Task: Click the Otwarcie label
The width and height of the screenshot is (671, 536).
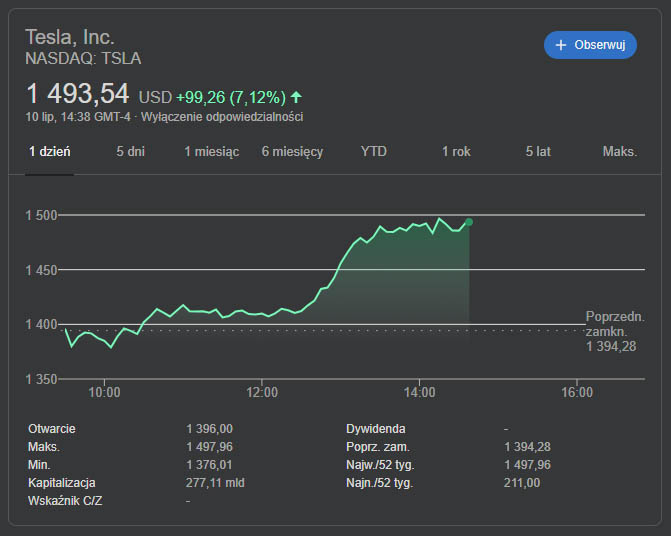Action: pos(52,429)
